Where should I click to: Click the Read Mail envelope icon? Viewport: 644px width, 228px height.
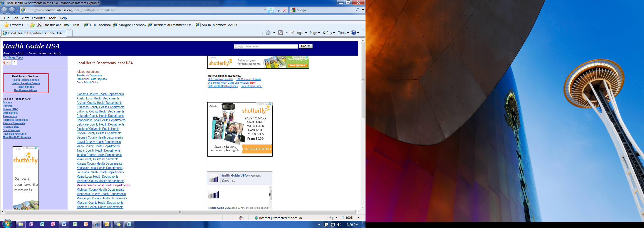292,33
